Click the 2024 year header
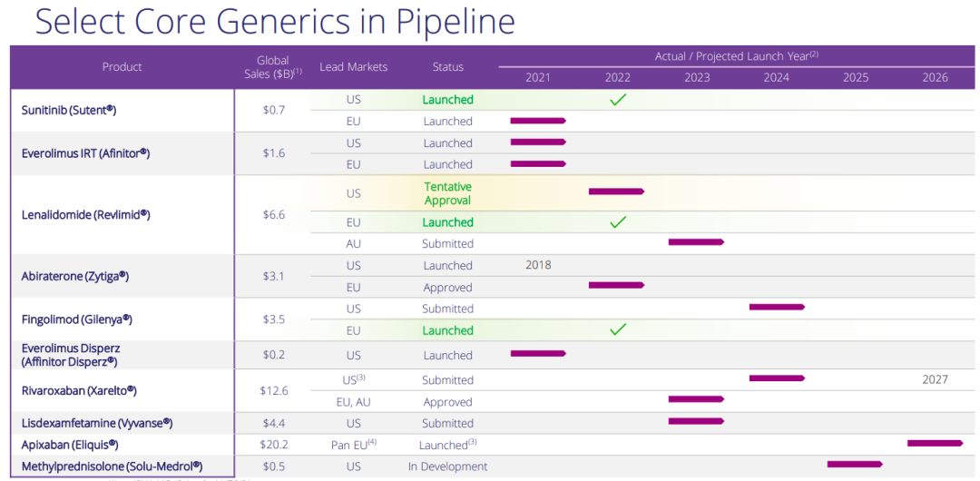980x481 pixels. click(776, 77)
